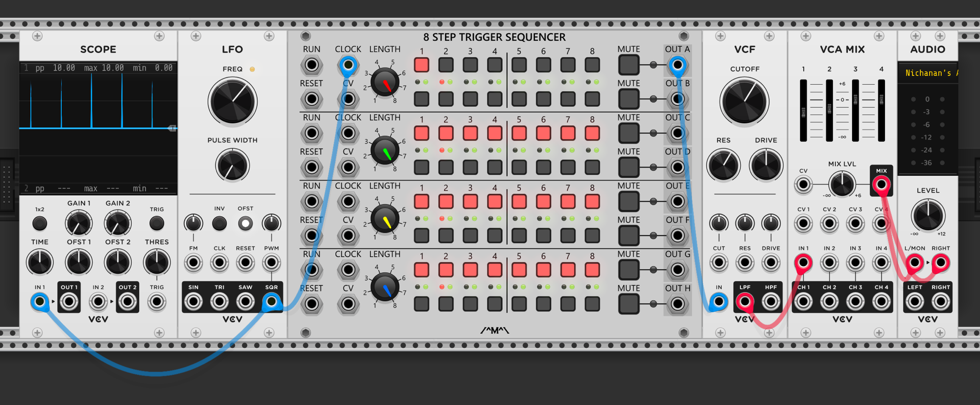Click the Scope TRIG input jack
This screenshot has height=405, width=980.
point(157,302)
